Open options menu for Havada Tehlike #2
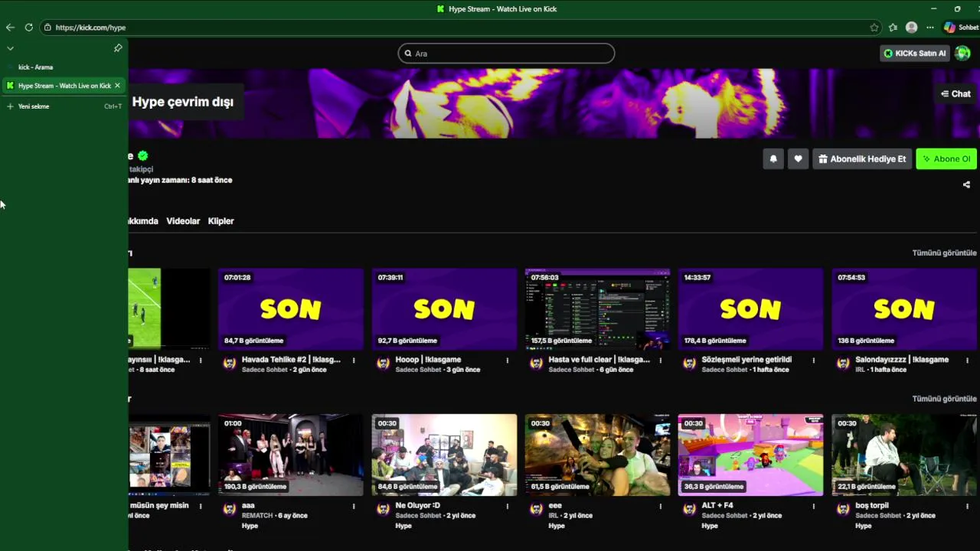The image size is (980, 551). pos(354,360)
